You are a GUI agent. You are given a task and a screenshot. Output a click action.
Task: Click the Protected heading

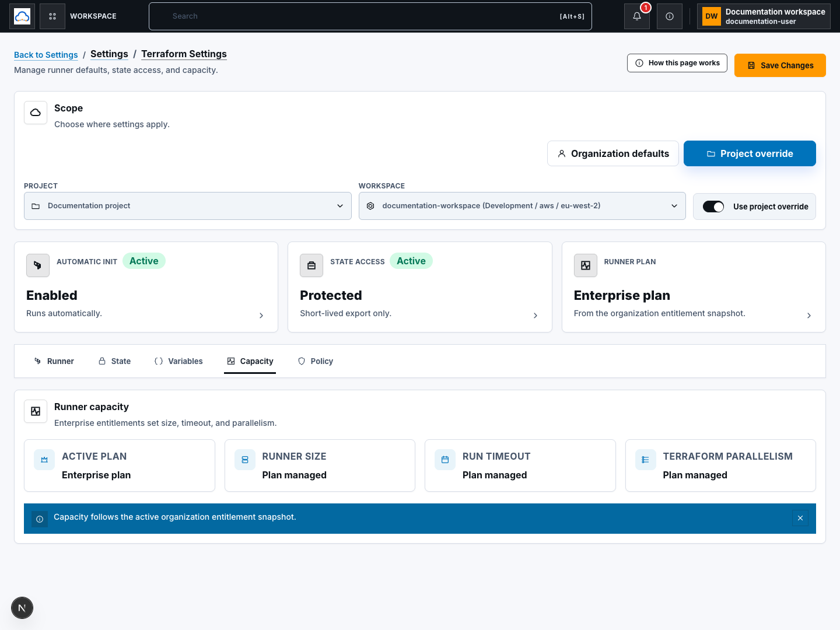click(331, 295)
